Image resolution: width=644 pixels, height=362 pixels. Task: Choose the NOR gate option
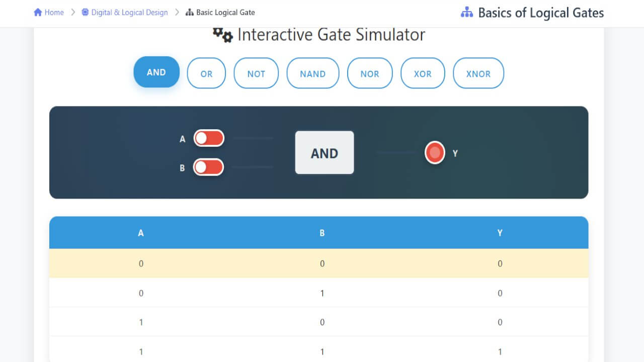pyautogui.click(x=370, y=73)
